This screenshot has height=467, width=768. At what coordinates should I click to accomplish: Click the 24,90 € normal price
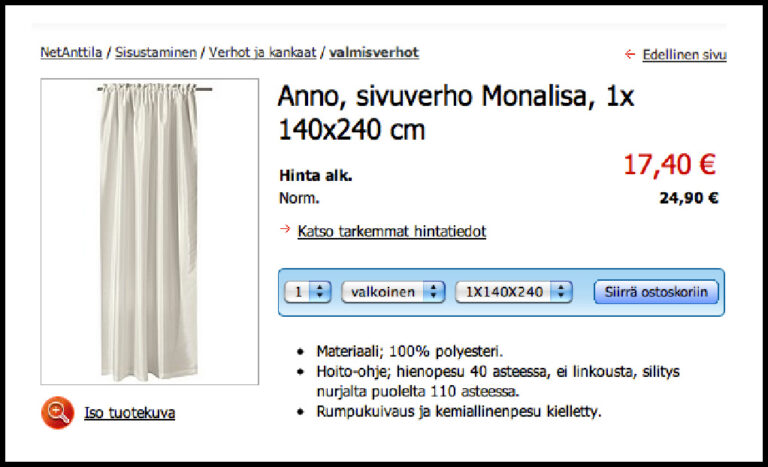[x=689, y=198]
